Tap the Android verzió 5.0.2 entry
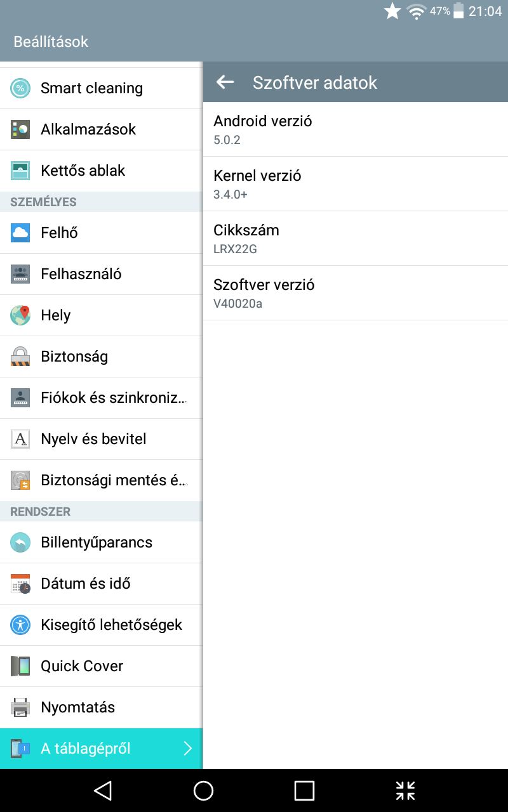 pos(356,129)
